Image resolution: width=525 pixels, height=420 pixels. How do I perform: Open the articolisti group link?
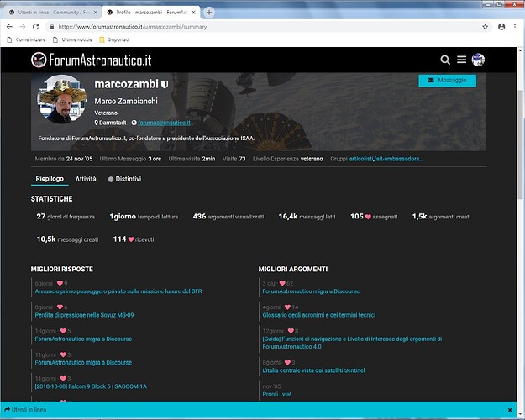(x=361, y=159)
